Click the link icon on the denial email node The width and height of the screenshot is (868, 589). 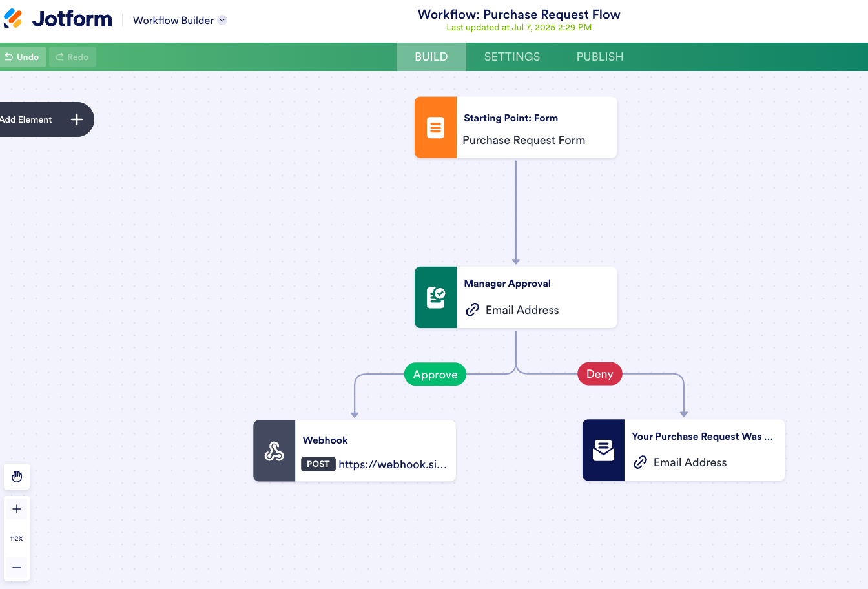pyautogui.click(x=640, y=462)
